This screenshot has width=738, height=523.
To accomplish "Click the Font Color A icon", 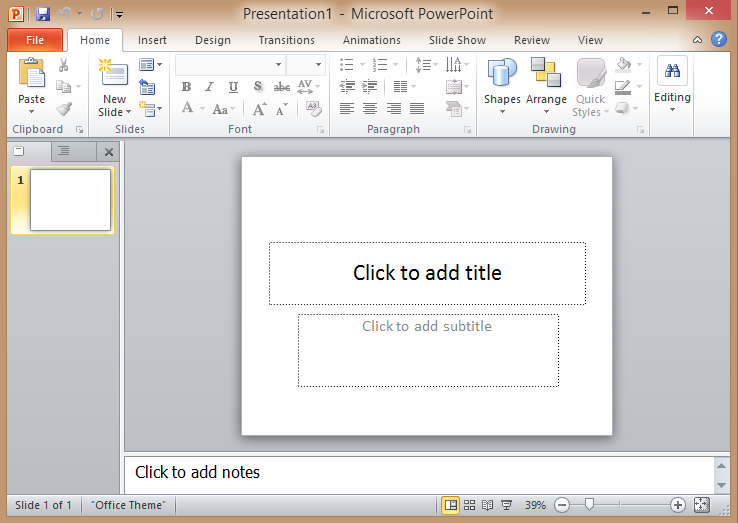I will point(188,108).
